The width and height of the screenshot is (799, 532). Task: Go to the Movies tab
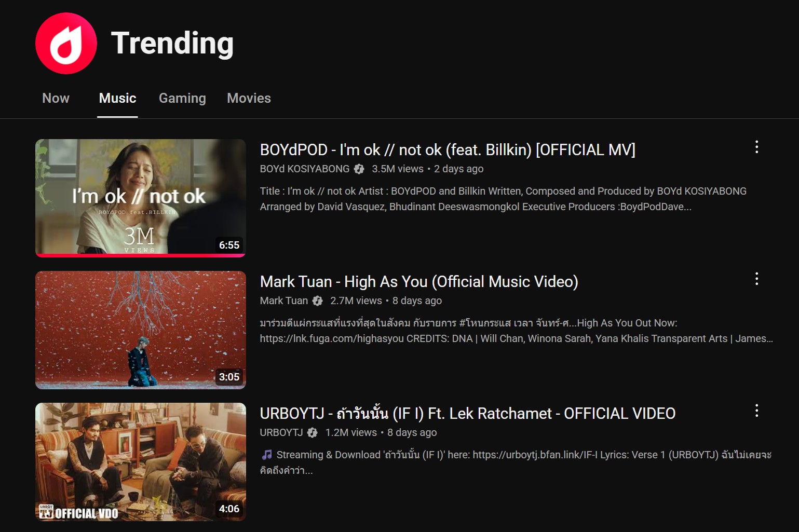coord(249,98)
